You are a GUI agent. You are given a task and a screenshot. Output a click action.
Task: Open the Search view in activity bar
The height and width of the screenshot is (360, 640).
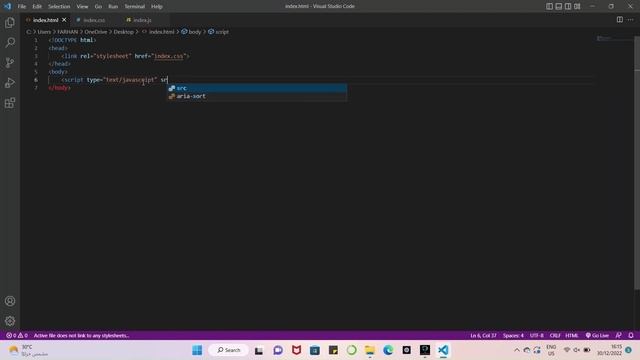pyautogui.click(x=10, y=42)
